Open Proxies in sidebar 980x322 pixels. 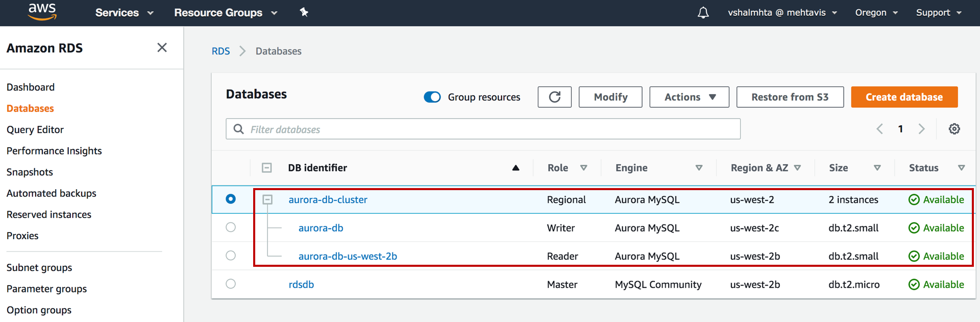pyautogui.click(x=22, y=236)
